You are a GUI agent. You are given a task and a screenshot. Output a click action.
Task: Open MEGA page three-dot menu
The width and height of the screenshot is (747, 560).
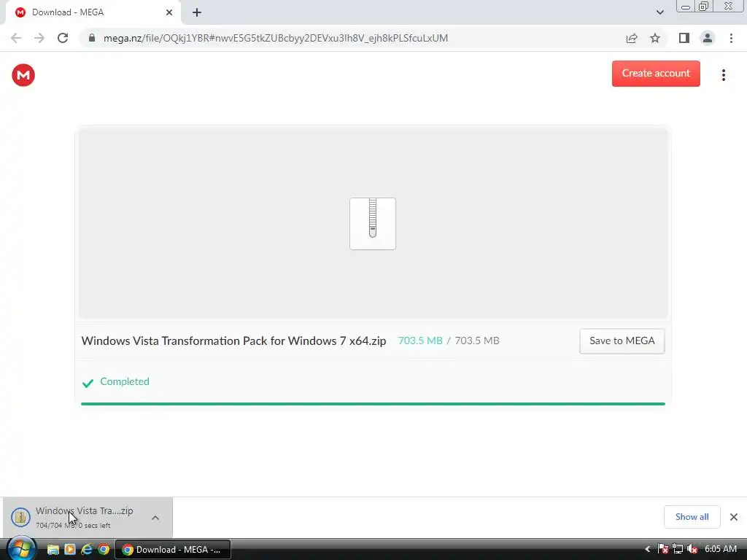click(x=723, y=75)
